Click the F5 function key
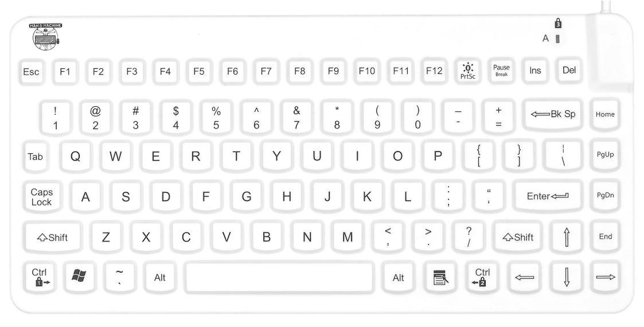 (199, 72)
